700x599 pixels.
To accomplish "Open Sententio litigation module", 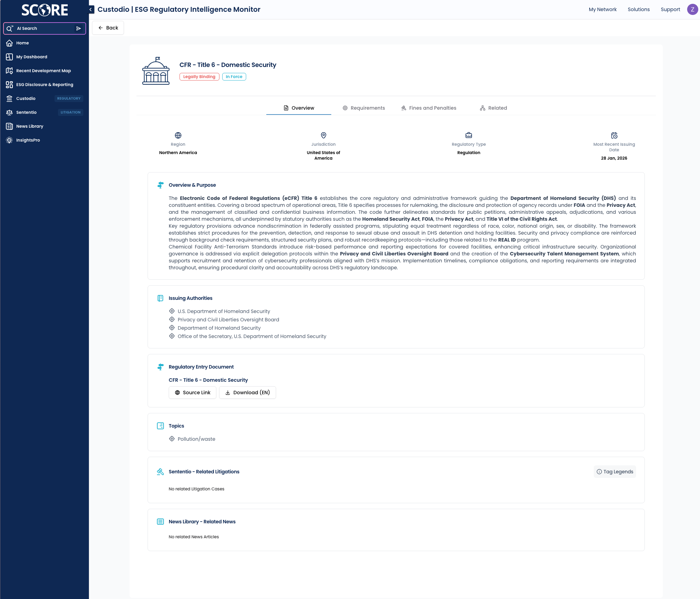I will point(26,112).
